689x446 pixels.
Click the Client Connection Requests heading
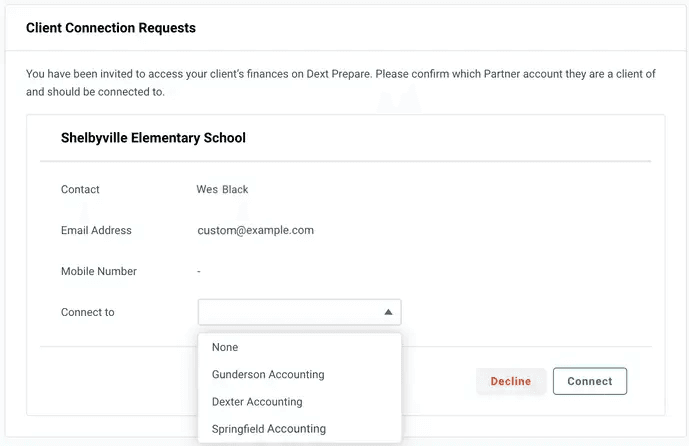point(111,28)
